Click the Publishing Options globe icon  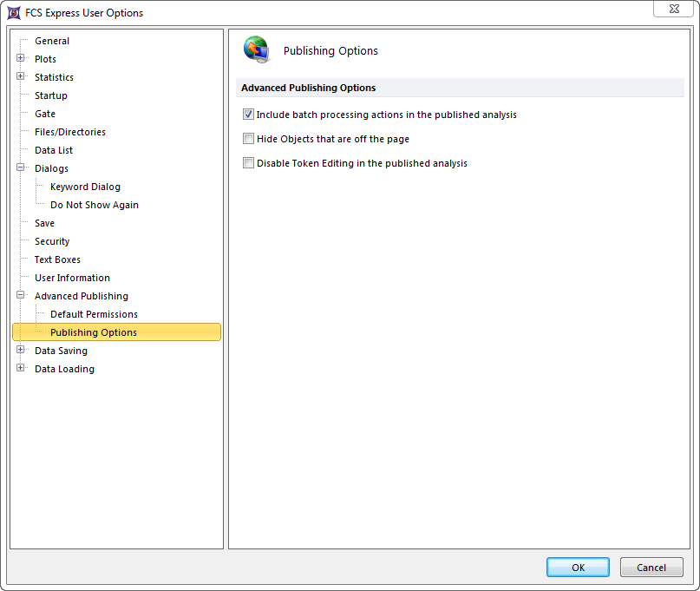(x=257, y=49)
